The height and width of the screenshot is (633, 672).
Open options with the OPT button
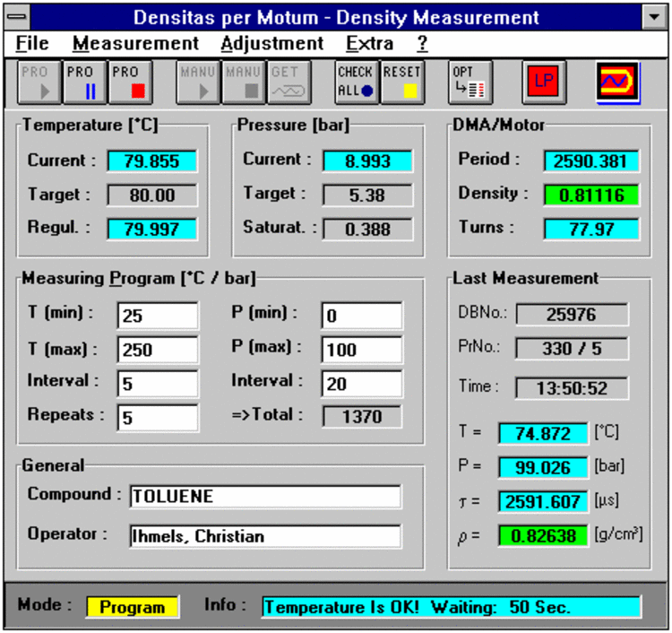[467, 82]
